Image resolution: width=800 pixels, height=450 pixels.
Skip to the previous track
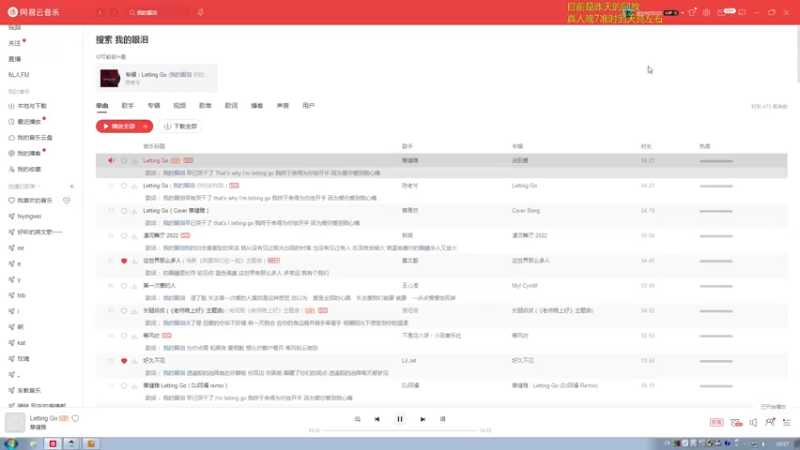(377, 419)
